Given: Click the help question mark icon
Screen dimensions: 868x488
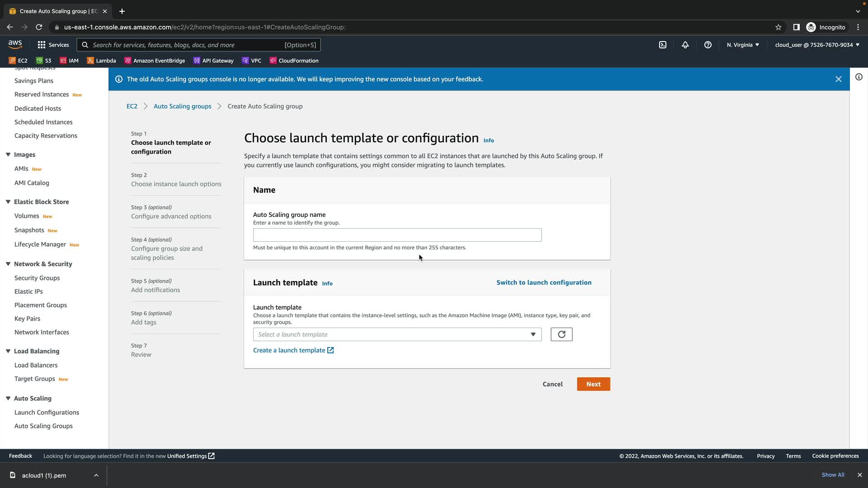Looking at the screenshot, I should tap(708, 45).
